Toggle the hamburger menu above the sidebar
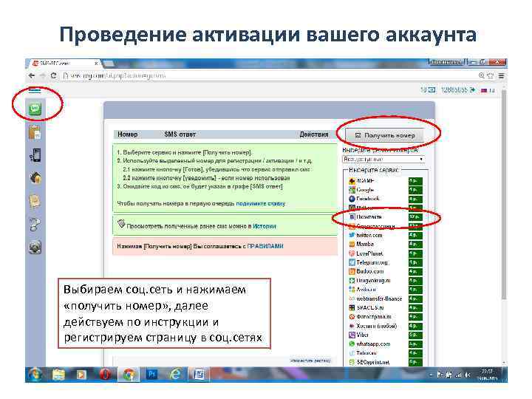The image size is (532, 399). point(35,90)
